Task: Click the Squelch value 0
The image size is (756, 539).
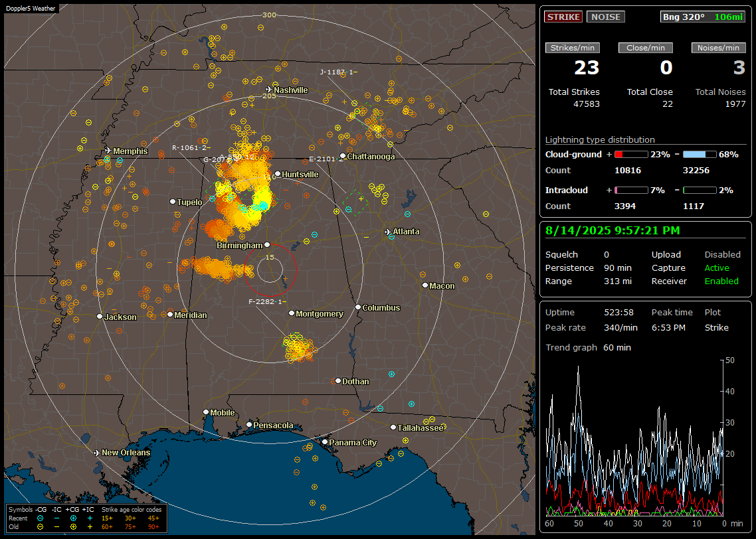Action: coord(607,255)
